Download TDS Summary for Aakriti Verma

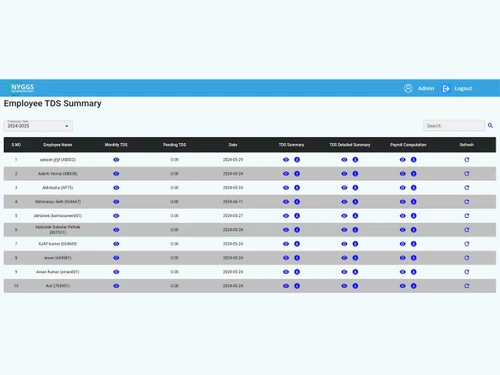click(297, 174)
